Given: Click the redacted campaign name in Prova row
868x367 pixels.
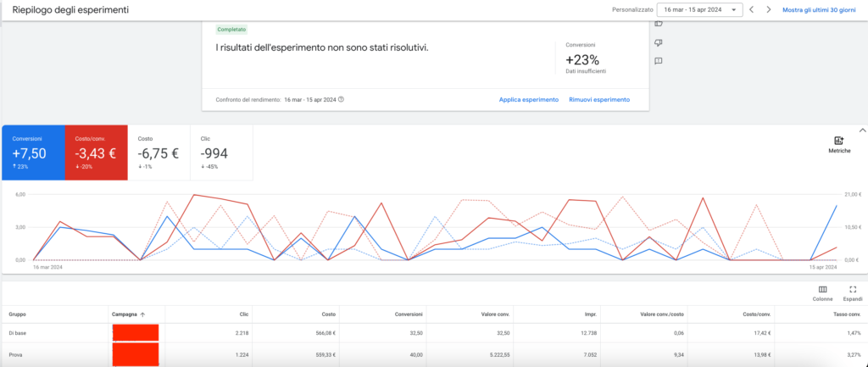Looking at the screenshot, I should 136,353.
